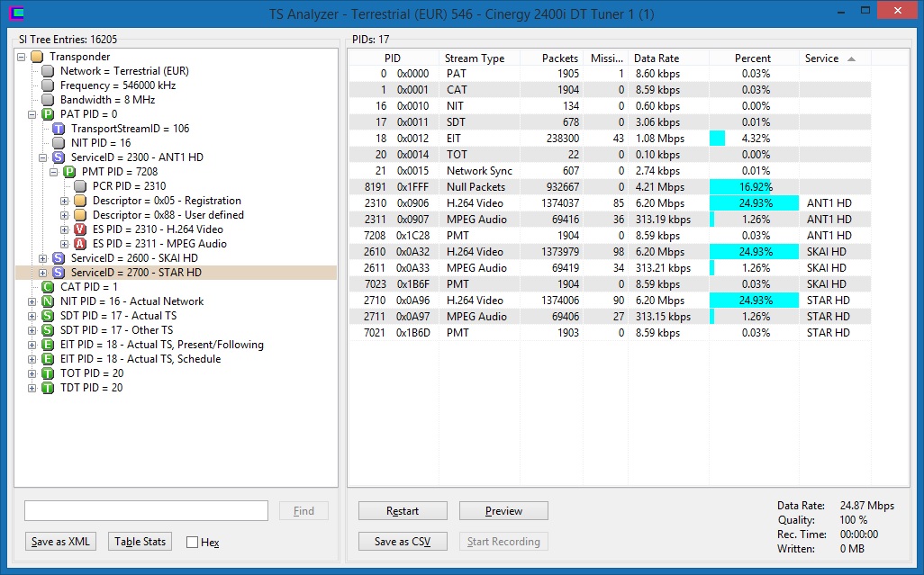
Task: Click the S icon for SDT PID 17 Actual TS
Action: 48,316
